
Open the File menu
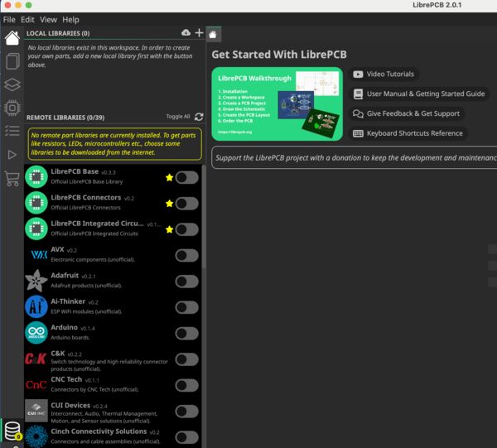(x=9, y=20)
